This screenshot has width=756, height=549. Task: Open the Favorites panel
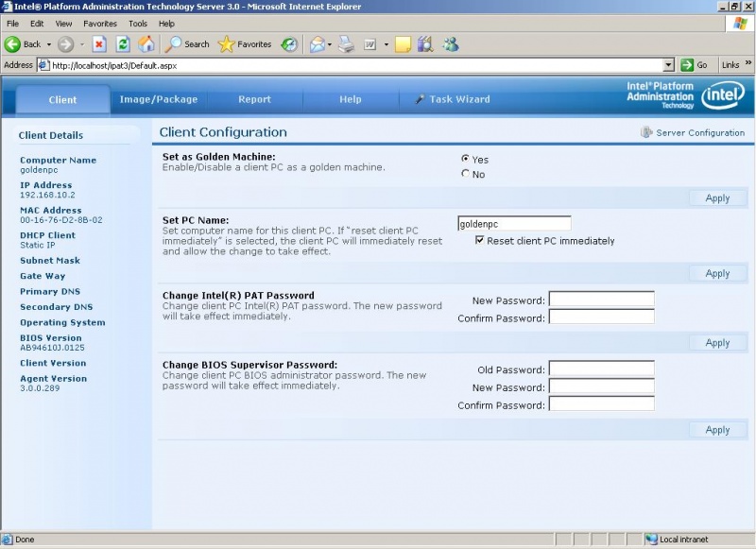point(235,43)
